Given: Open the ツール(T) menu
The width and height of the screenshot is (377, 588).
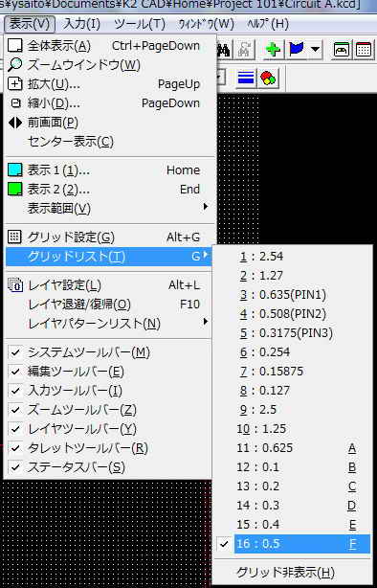Looking at the screenshot, I should pos(140,24).
